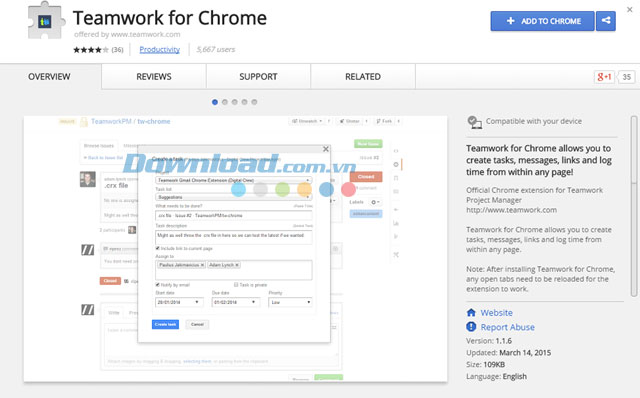The height and width of the screenshot is (398, 640).
Task: Click the lock icon beside TeamworkPM repo
Action: 84,122
